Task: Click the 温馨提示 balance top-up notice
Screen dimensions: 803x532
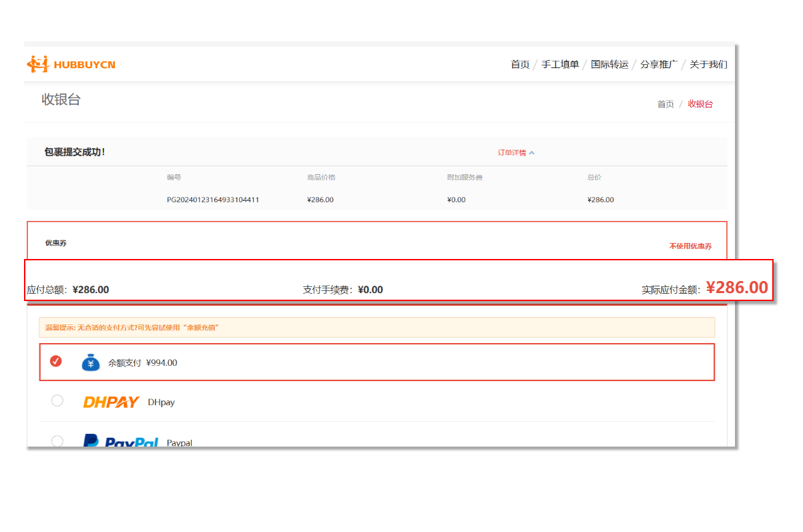Action: tap(132, 328)
